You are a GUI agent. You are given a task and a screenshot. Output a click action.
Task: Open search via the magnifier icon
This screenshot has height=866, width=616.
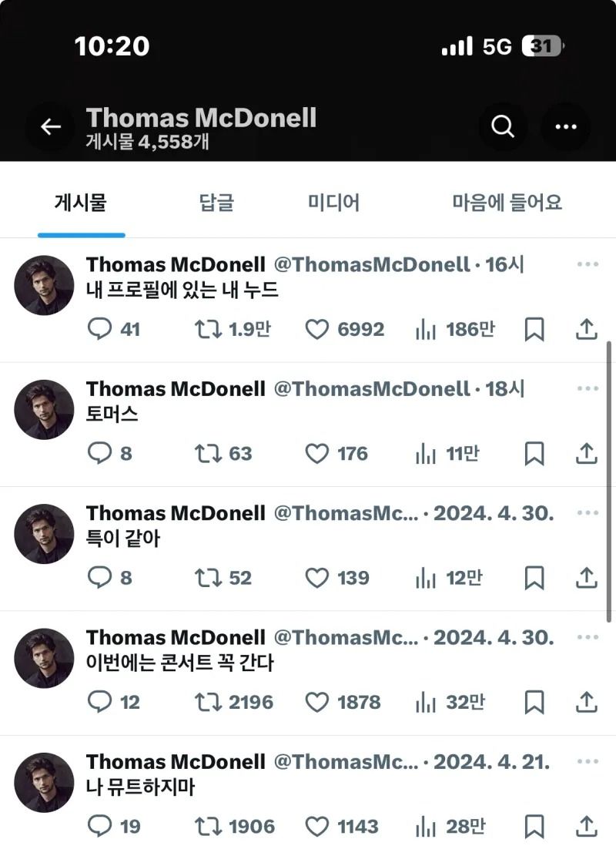coord(503,127)
